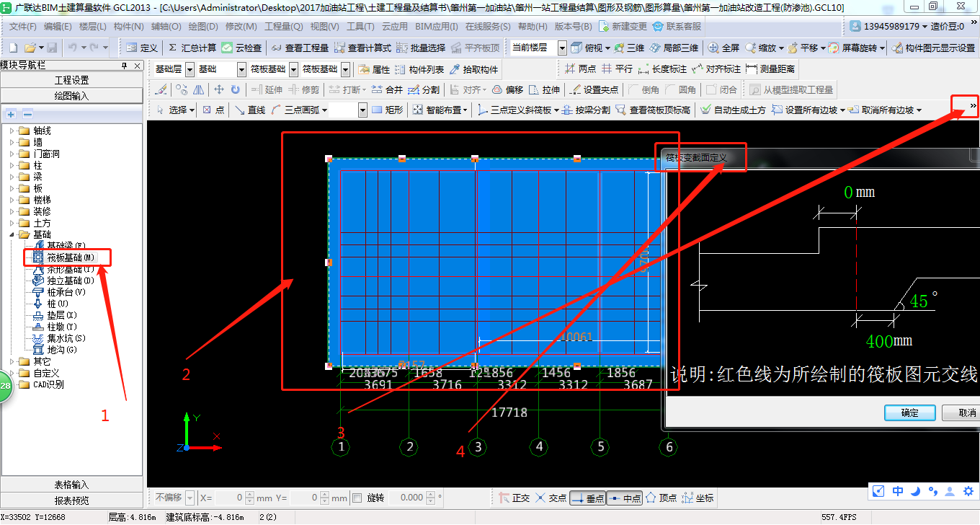Open BIM应用(I) menu
The height and width of the screenshot is (525, 980).
(x=437, y=26)
